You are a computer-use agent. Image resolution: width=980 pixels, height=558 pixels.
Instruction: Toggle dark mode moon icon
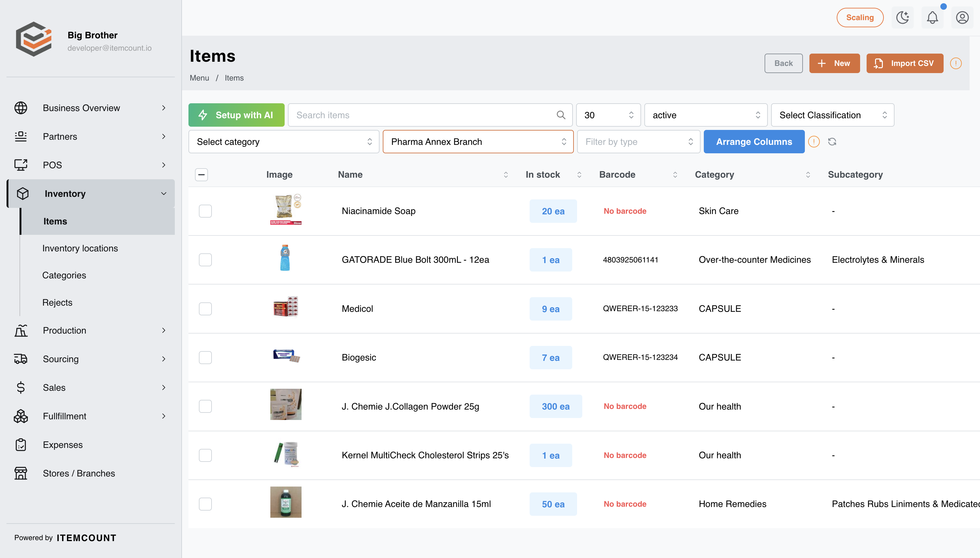coord(903,18)
